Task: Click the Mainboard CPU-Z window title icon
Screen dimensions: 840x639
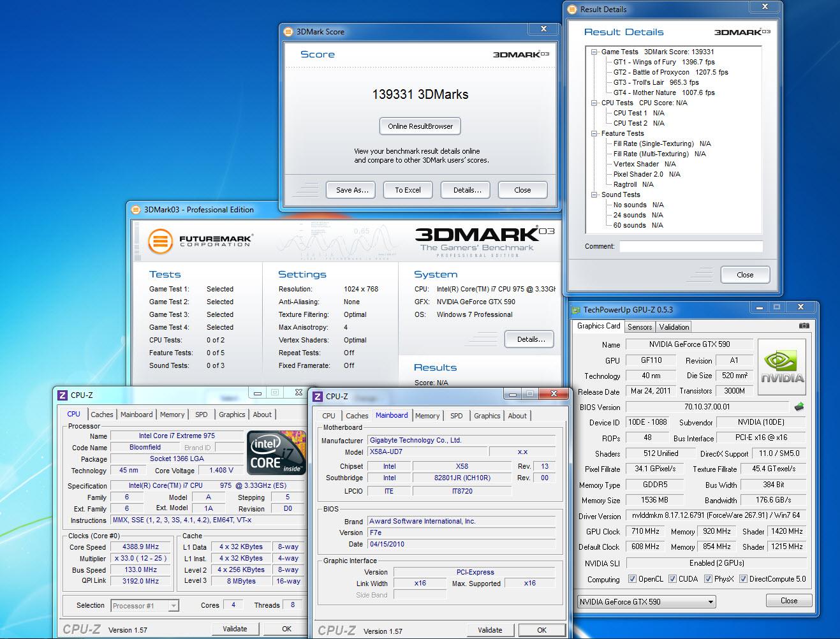Action: tap(317, 396)
